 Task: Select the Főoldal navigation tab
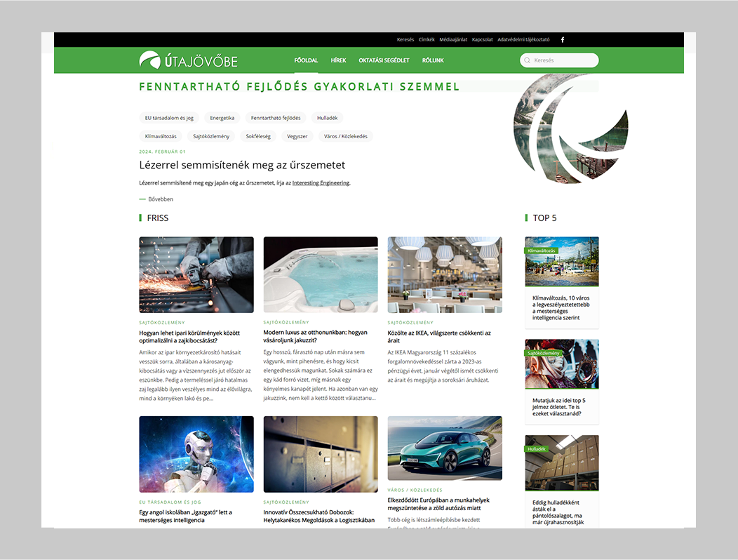306,60
